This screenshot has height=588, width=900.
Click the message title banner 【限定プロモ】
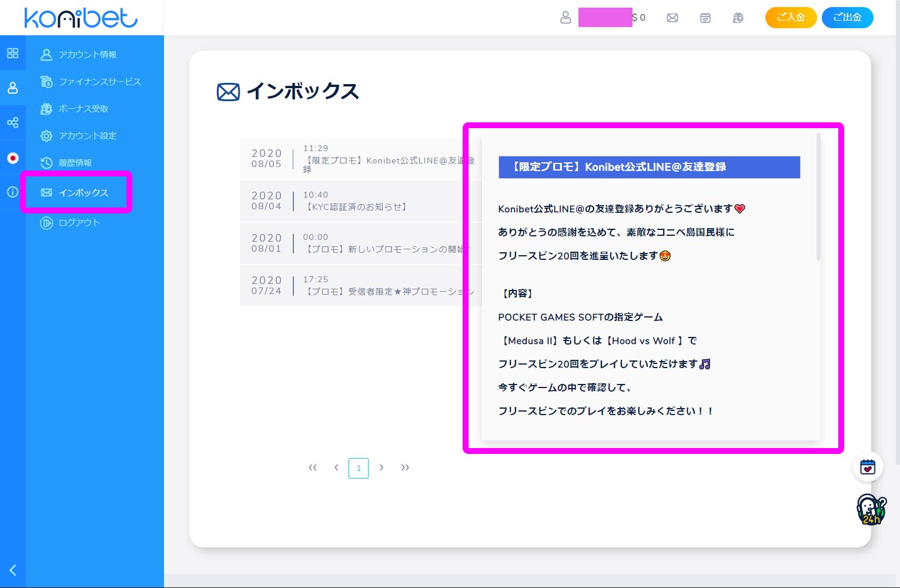point(649,167)
